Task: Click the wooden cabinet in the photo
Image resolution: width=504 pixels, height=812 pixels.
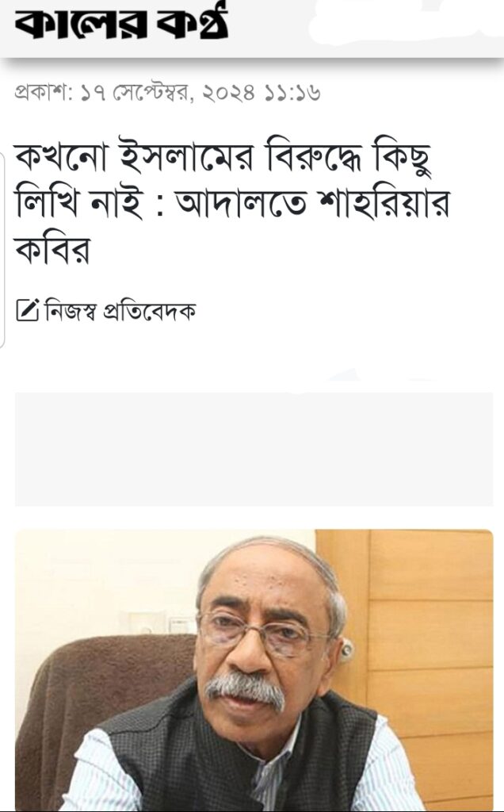Action: (x=419, y=647)
